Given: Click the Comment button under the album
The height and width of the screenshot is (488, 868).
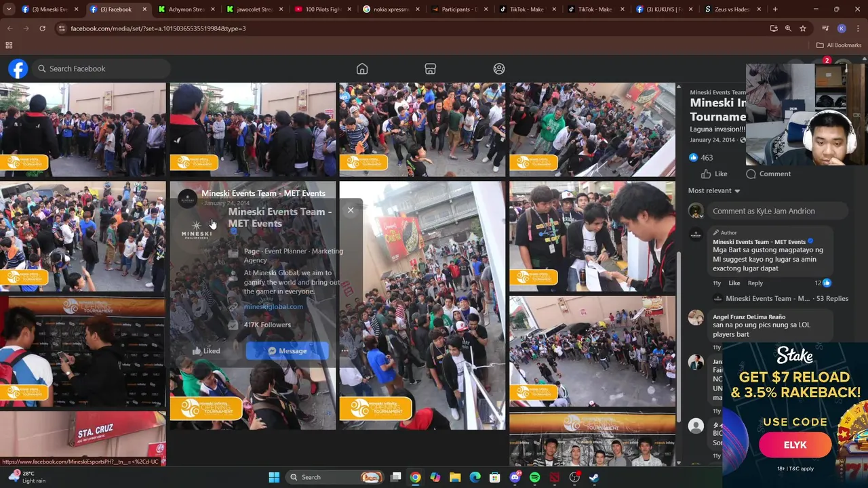Looking at the screenshot, I should [768, 174].
